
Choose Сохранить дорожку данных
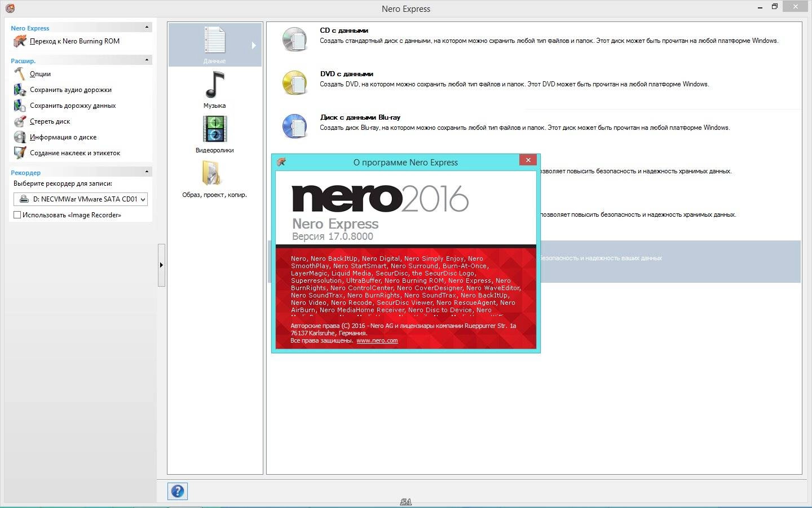coord(73,106)
